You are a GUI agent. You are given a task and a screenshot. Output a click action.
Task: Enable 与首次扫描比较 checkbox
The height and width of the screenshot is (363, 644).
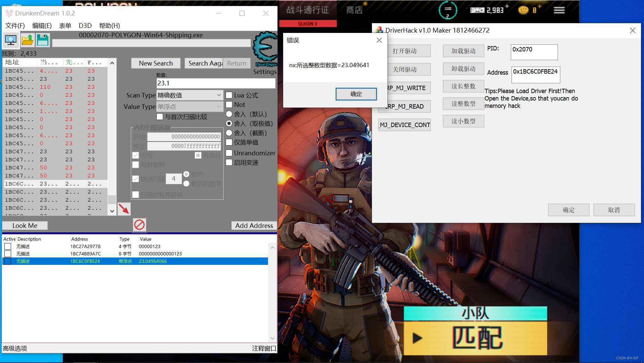point(160,117)
